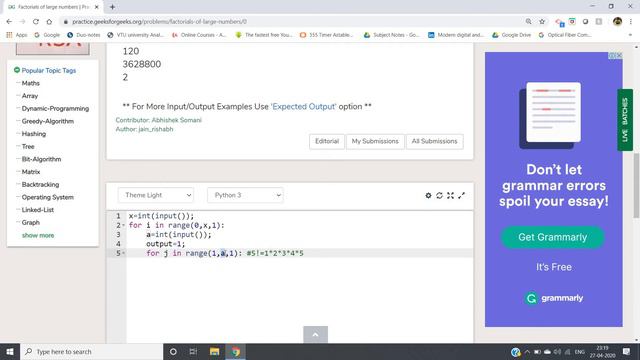Screen dimensions: 640x360
Task: Open the Chrome profile avatar
Action: coord(617,22)
